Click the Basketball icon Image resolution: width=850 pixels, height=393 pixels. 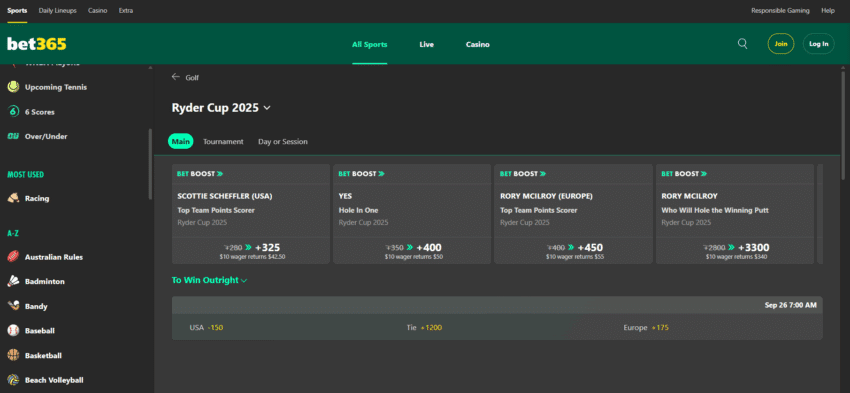14,356
